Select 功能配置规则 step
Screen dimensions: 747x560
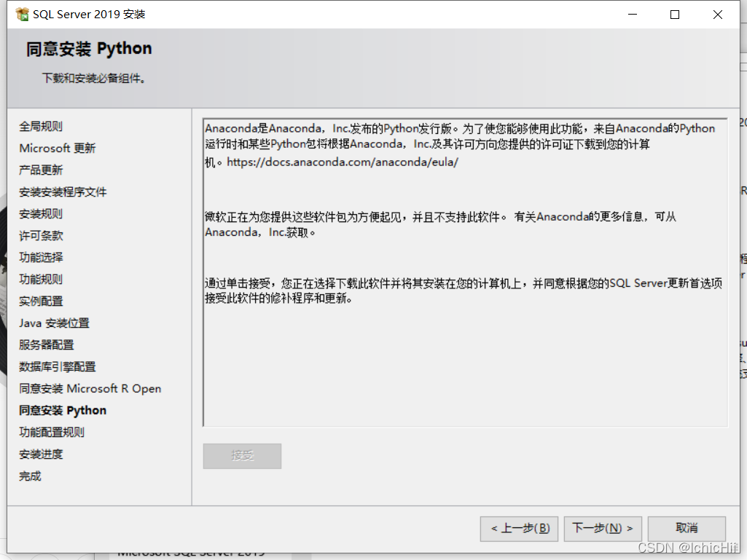[52, 433]
